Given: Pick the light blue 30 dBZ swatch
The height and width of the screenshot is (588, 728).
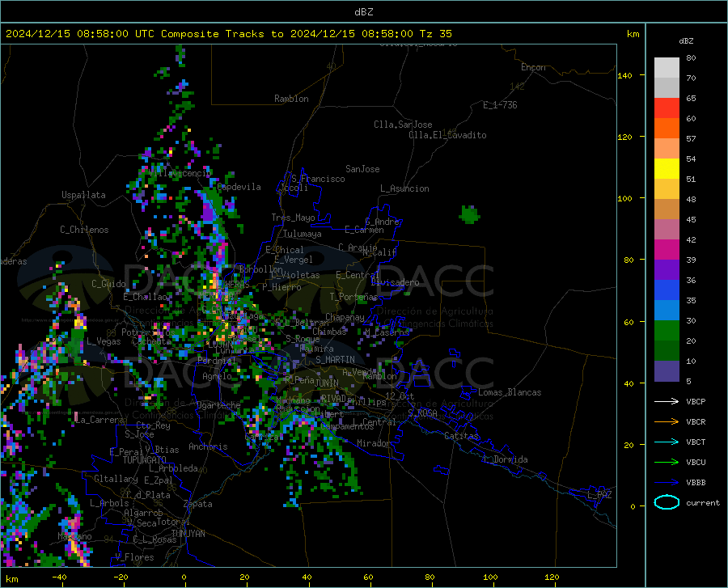Looking at the screenshot, I should [667, 311].
